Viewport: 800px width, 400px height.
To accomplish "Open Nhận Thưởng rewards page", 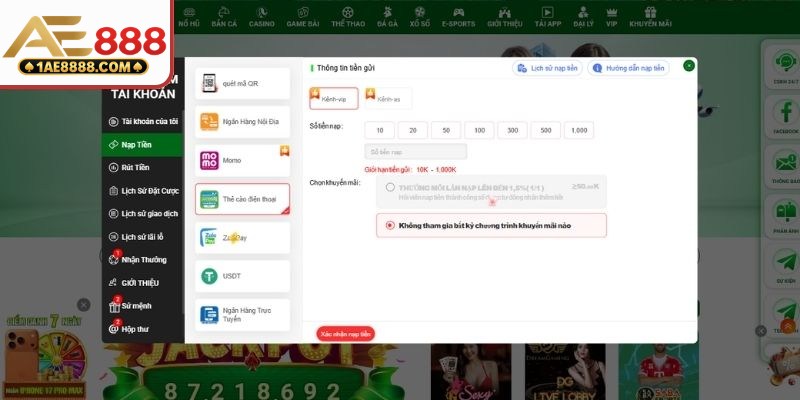I will [x=142, y=260].
